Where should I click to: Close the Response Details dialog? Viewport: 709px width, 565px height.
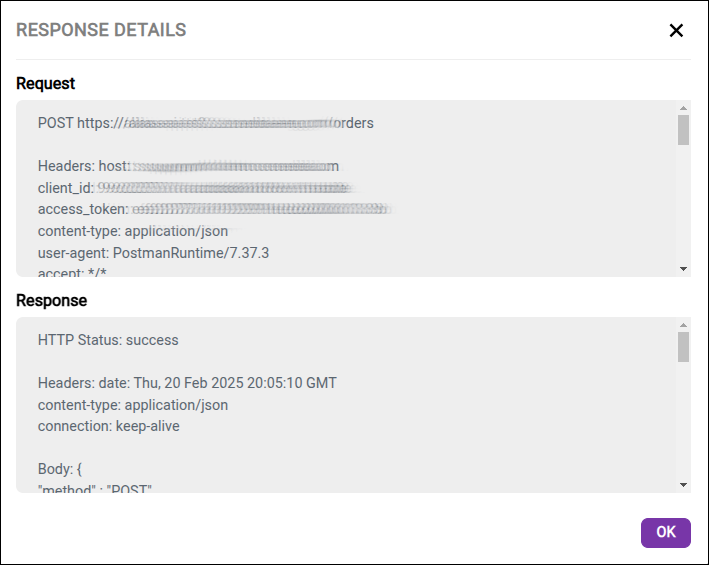[676, 30]
